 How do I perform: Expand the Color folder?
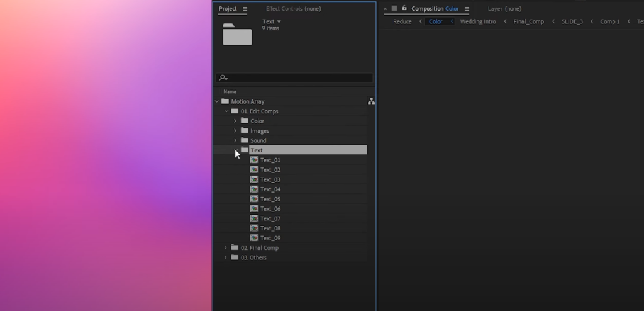[235, 121]
